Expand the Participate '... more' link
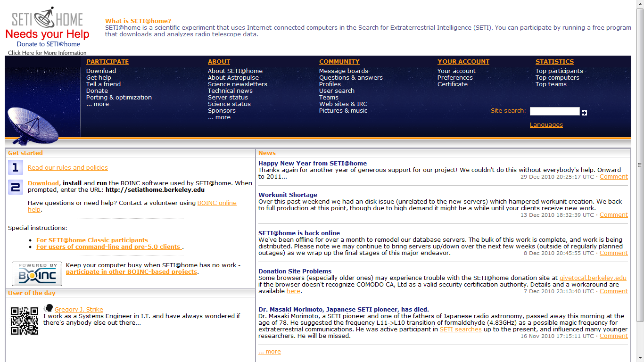644x362 pixels. 98,104
